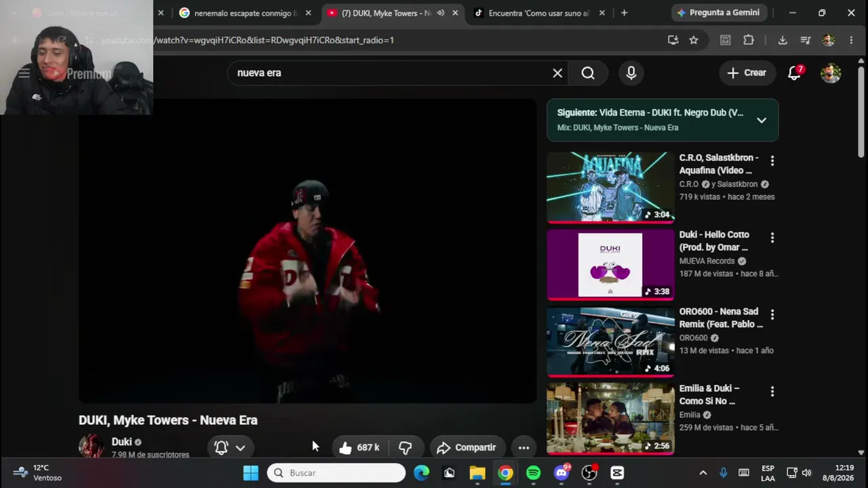Screen dimensions: 868x488
Task: Open Chrome downloads icon
Action: (783, 40)
